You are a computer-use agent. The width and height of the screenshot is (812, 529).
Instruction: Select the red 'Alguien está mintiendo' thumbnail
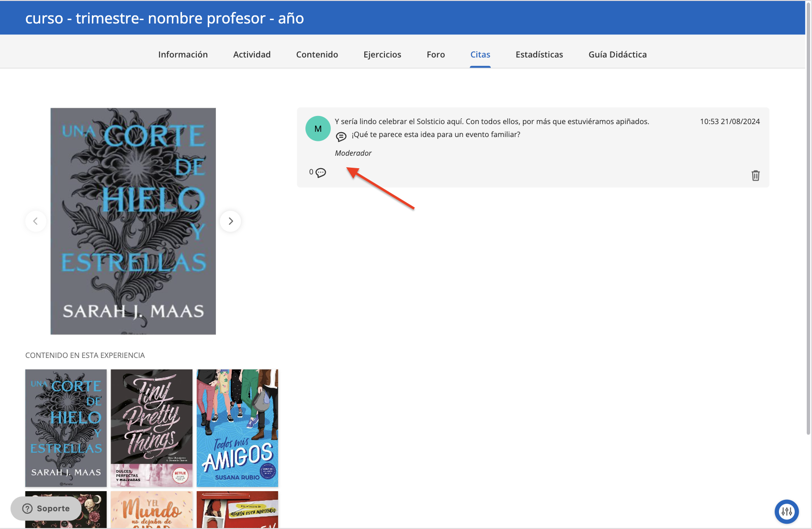click(x=237, y=509)
